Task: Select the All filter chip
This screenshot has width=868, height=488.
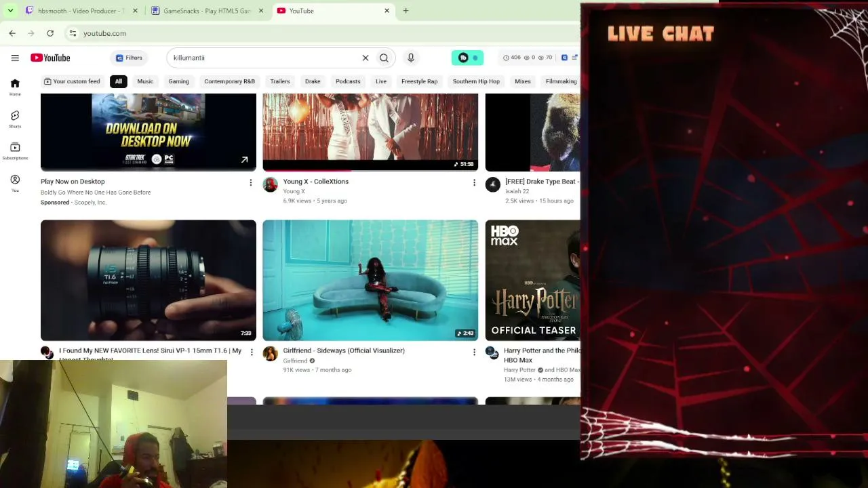Action: coord(119,81)
